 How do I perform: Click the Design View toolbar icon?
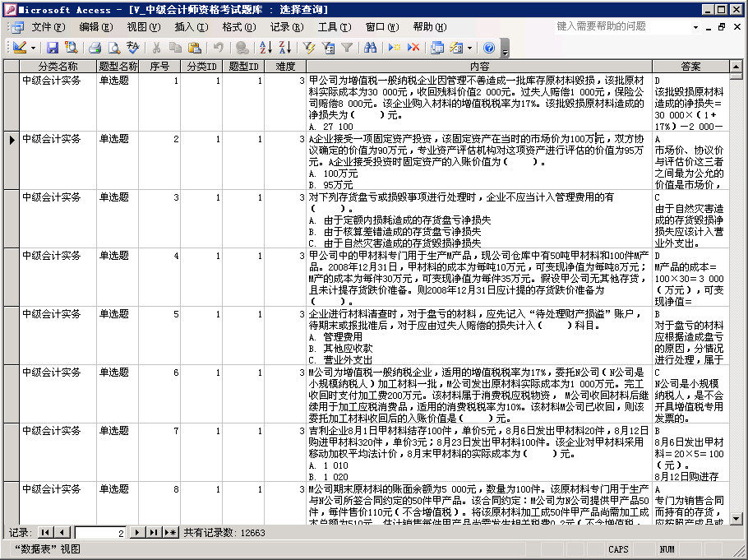coord(20,47)
